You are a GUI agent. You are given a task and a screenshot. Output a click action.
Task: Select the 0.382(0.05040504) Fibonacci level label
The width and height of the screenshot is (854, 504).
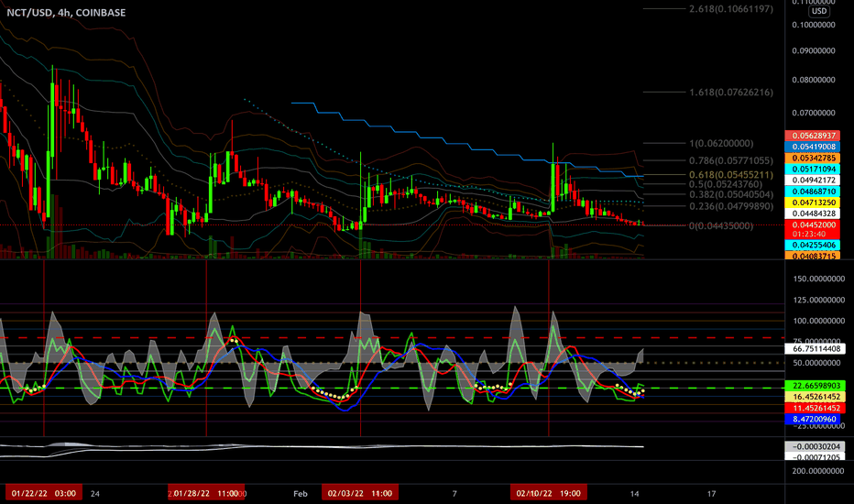(731, 194)
